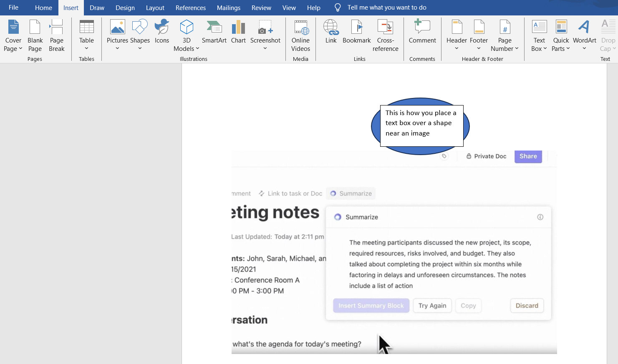The image size is (618, 364).
Task: Open the Cover Page gallery
Action: click(13, 36)
